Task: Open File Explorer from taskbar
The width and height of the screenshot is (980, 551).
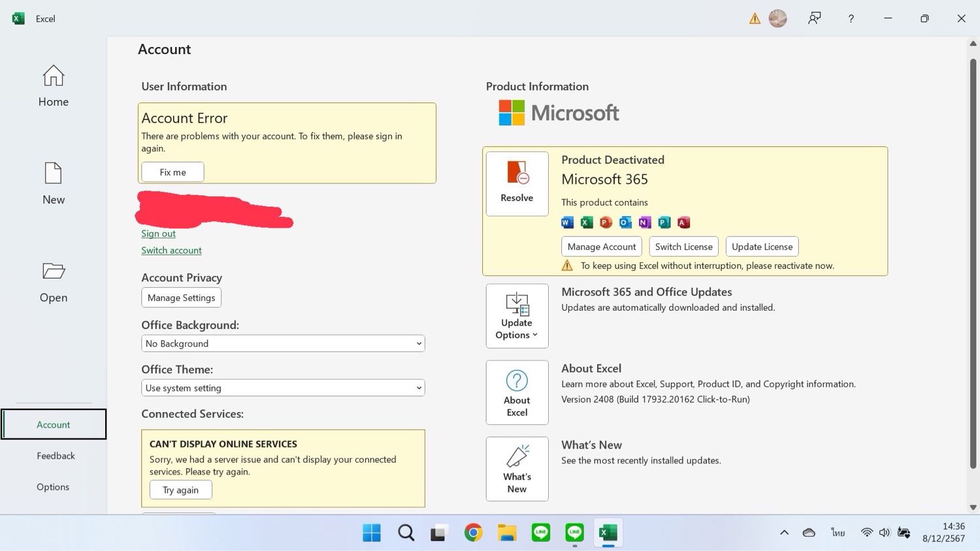Action: (507, 533)
